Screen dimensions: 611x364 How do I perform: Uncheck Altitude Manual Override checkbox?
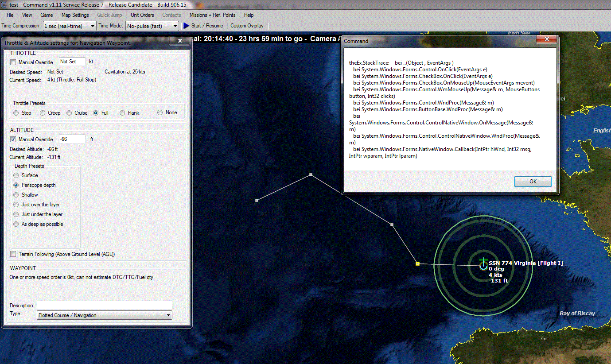13,139
